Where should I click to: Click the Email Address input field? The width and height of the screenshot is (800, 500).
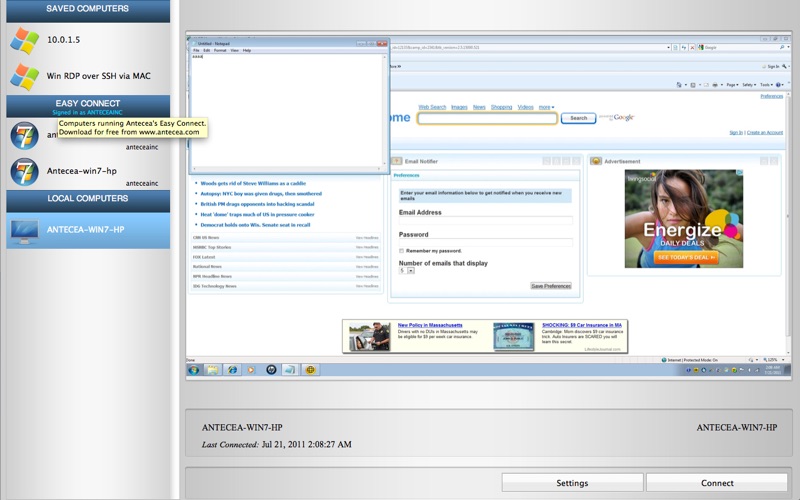pos(485,221)
